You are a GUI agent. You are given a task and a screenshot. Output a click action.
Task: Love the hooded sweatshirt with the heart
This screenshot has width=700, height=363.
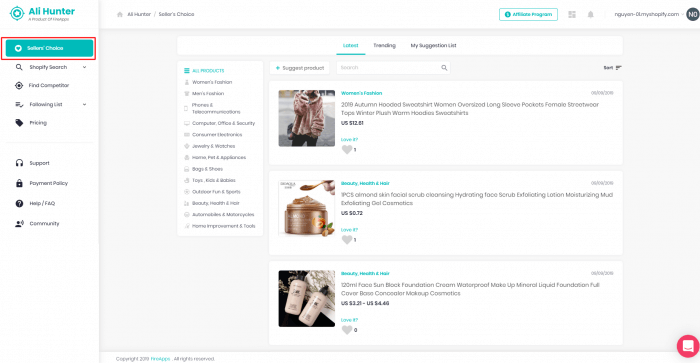coord(347,150)
